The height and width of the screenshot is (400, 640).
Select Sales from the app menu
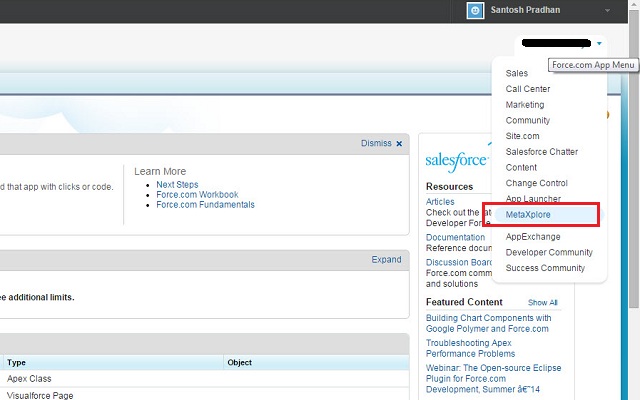pos(517,73)
